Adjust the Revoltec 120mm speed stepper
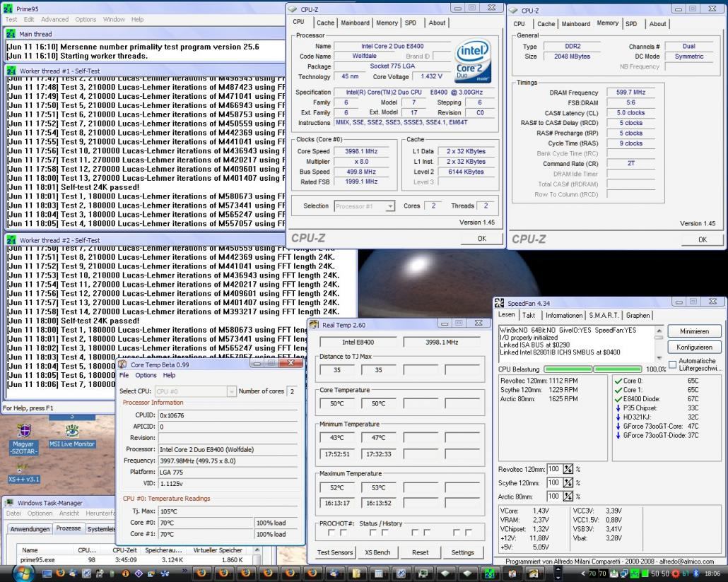 [568, 469]
